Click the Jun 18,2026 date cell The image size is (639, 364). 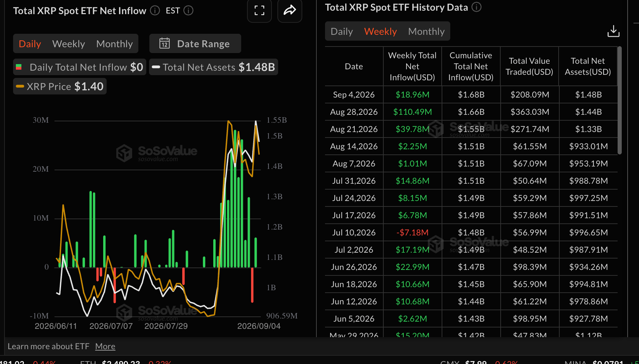coord(354,284)
